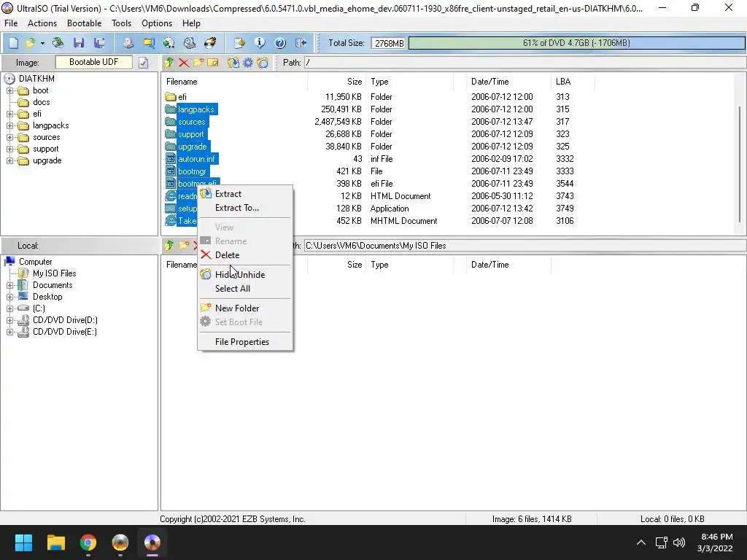Image resolution: width=747 pixels, height=560 pixels.
Task: Click the red X delete icon in image toolbar
Action: pos(184,63)
